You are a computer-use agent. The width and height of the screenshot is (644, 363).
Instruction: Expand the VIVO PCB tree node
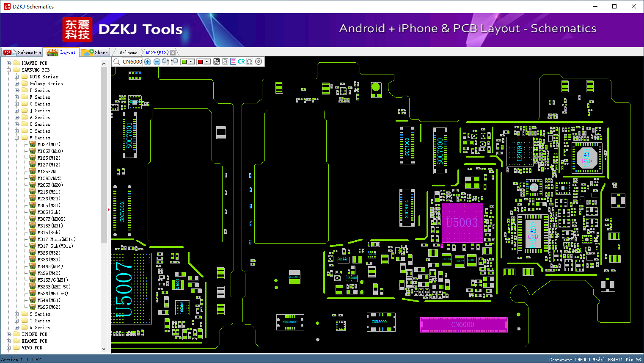(x=9, y=348)
